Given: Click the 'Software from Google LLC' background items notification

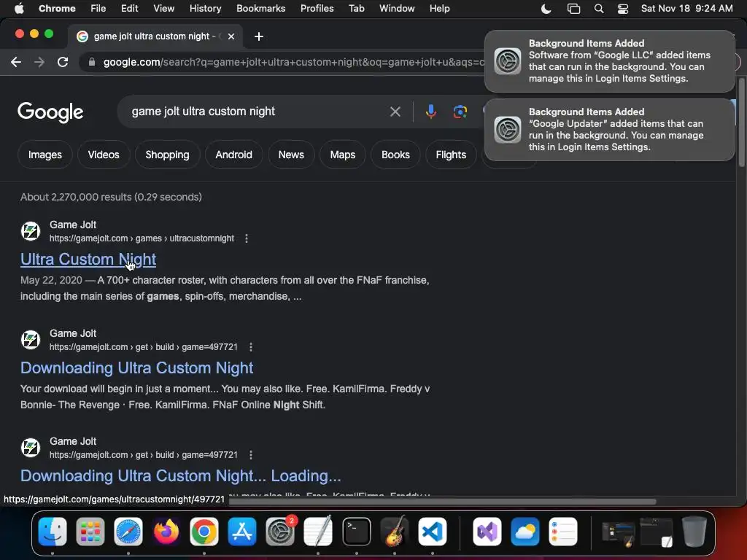Looking at the screenshot, I should [609, 61].
